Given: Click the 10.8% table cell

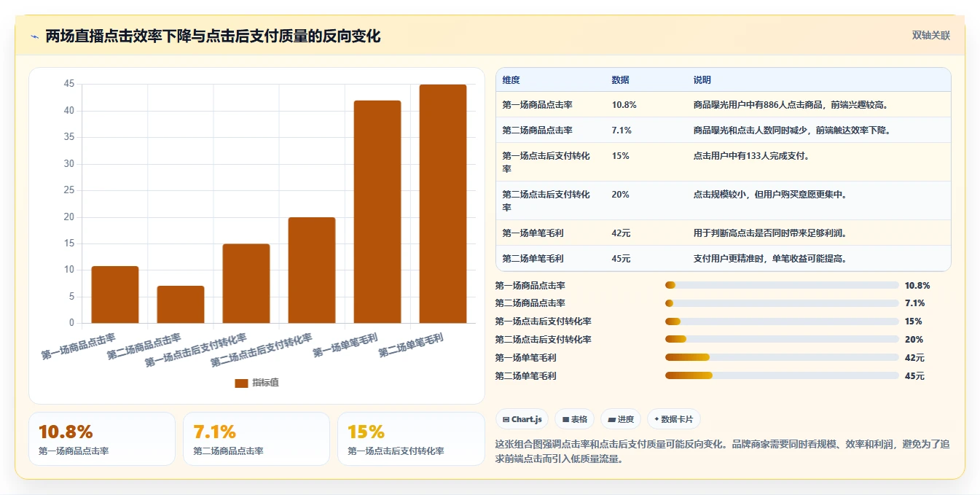Looking at the screenshot, I should [624, 105].
